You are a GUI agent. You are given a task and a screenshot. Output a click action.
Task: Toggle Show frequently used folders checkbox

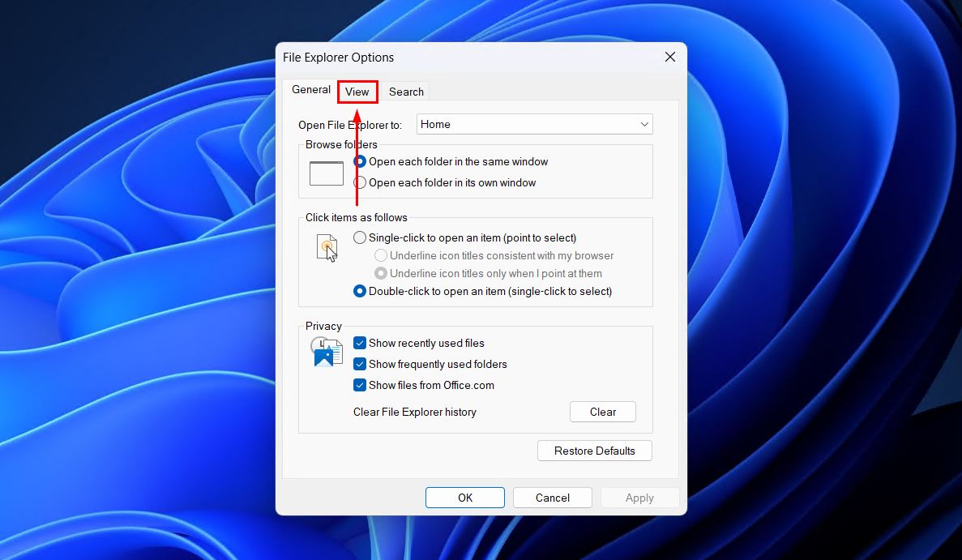360,364
